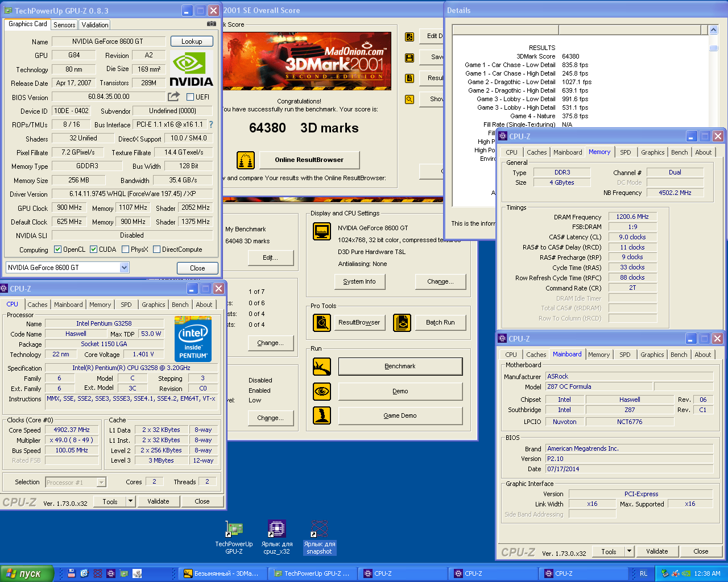Screen dimensions: 728x582
Task: Open the Processor #1 selection dropdown
Action: tap(101, 483)
